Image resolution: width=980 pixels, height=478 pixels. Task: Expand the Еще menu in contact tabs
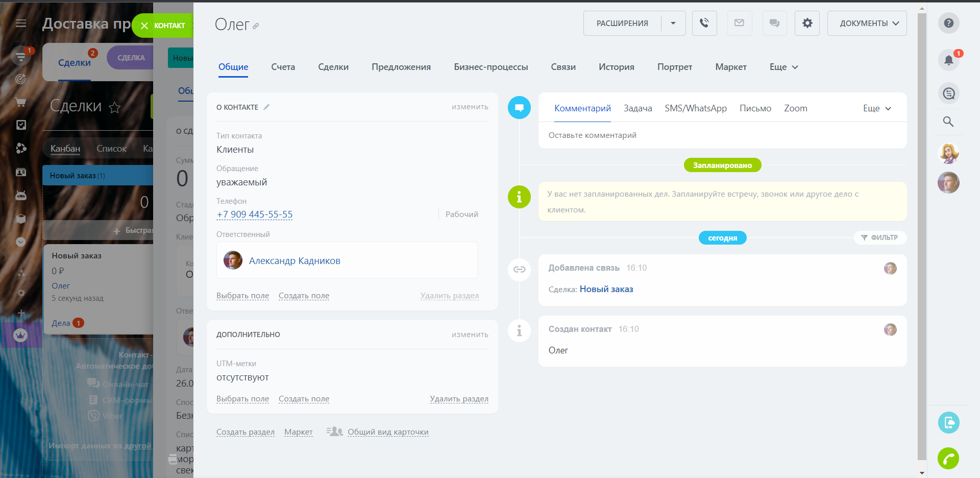pyautogui.click(x=783, y=67)
